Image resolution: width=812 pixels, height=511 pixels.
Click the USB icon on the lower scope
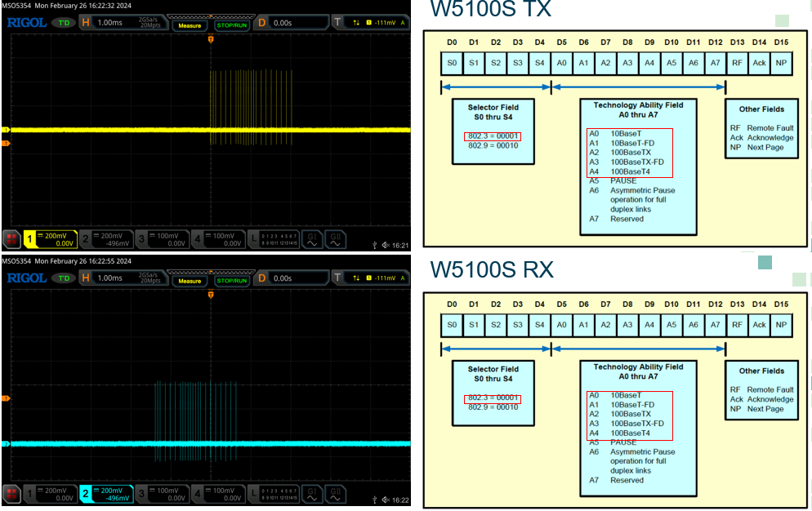[x=374, y=500]
